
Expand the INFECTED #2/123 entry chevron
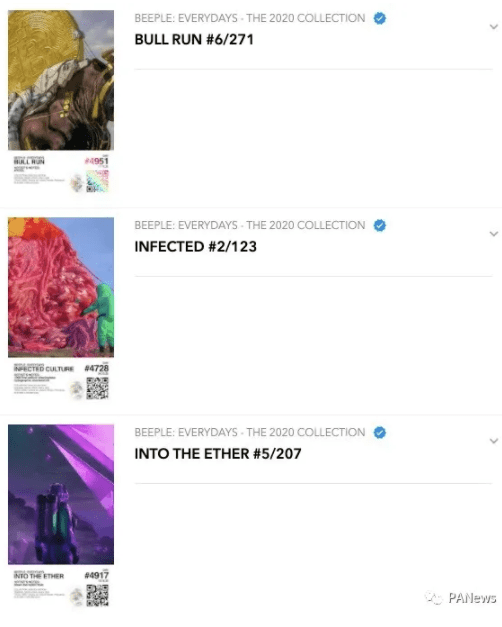[494, 234]
